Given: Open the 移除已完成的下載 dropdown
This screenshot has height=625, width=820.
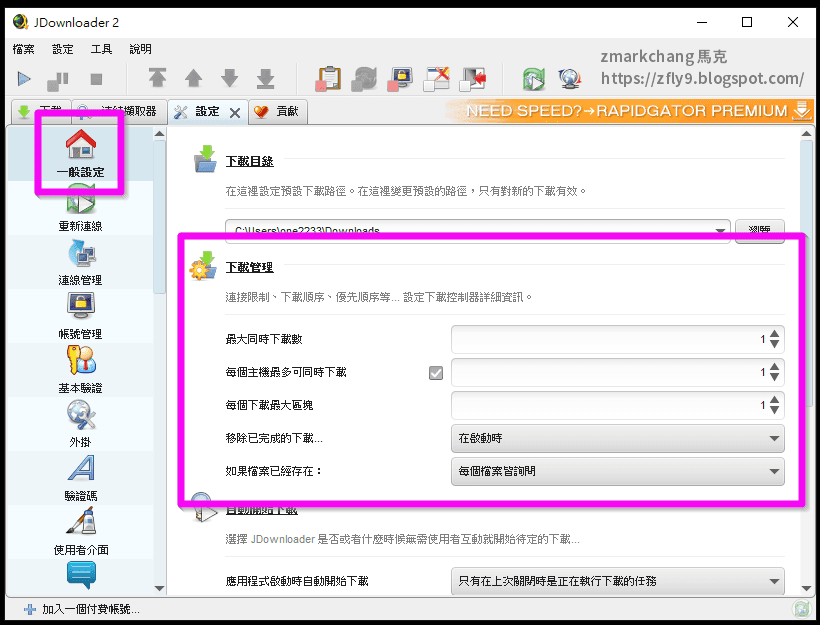Looking at the screenshot, I should click(618, 438).
